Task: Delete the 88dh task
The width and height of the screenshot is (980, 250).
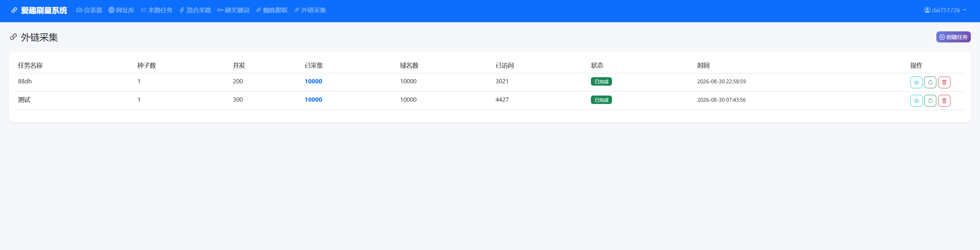Action: coord(944,82)
